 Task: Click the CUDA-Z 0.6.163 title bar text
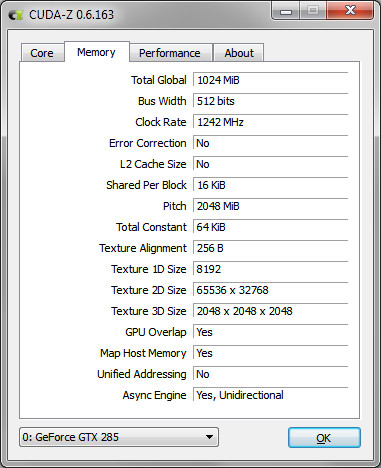(x=71, y=15)
